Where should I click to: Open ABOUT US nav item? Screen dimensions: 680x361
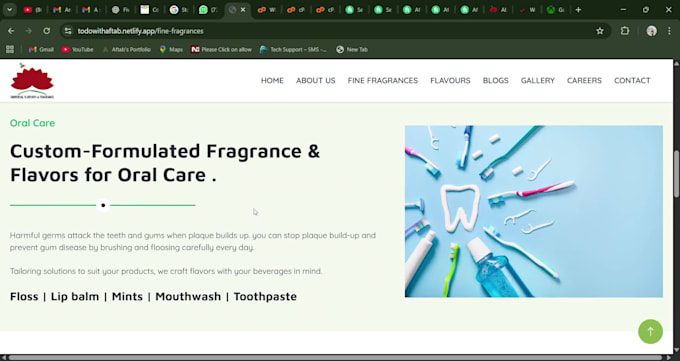coord(316,80)
